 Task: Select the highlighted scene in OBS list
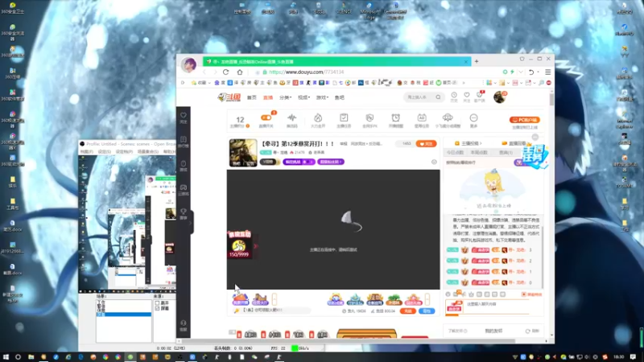pos(124,315)
